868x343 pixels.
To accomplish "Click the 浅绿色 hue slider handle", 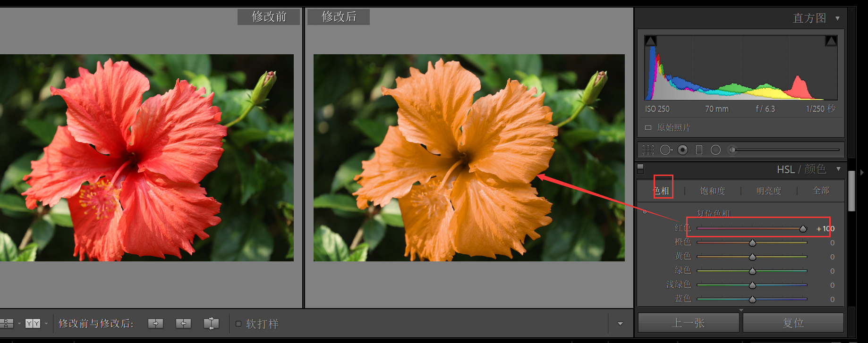I will coord(752,285).
